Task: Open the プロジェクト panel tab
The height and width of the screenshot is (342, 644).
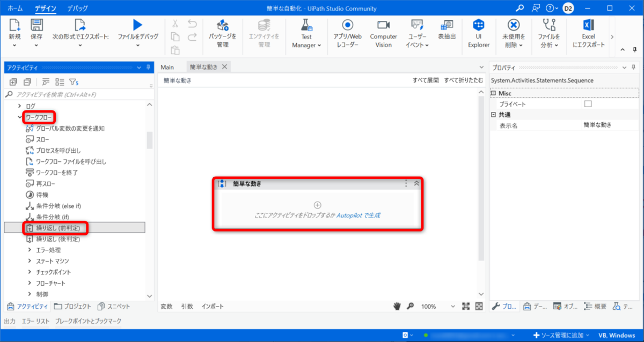Action: (x=72, y=307)
